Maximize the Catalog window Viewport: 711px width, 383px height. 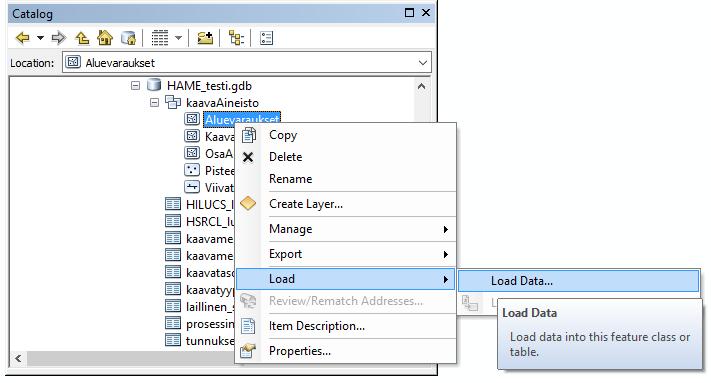tap(409, 13)
